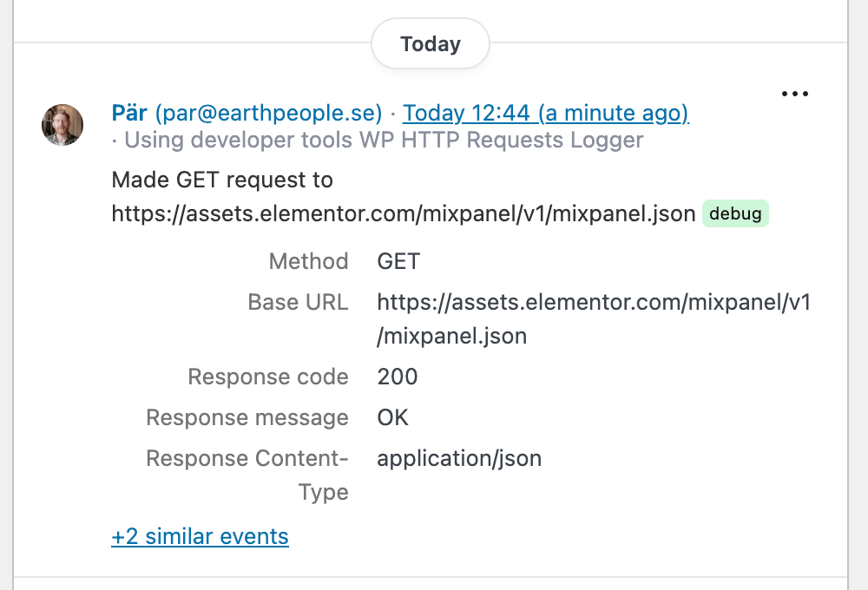This screenshot has width=868, height=590.
Task: Expand the +2 similar events link
Action: click(x=200, y=536)
